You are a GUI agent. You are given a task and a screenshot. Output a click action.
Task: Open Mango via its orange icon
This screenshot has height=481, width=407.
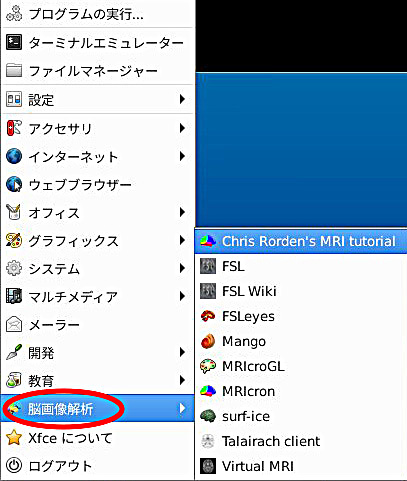point(208,341)
